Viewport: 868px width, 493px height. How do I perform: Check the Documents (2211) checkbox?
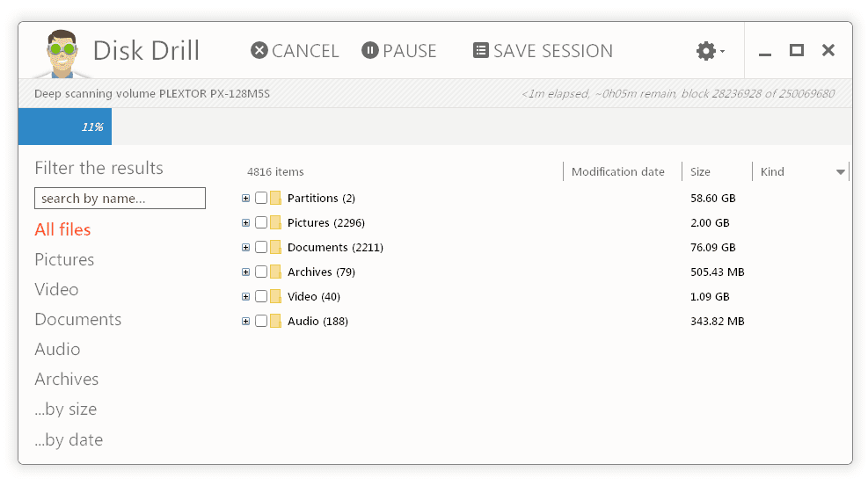[x=261, y=247]
